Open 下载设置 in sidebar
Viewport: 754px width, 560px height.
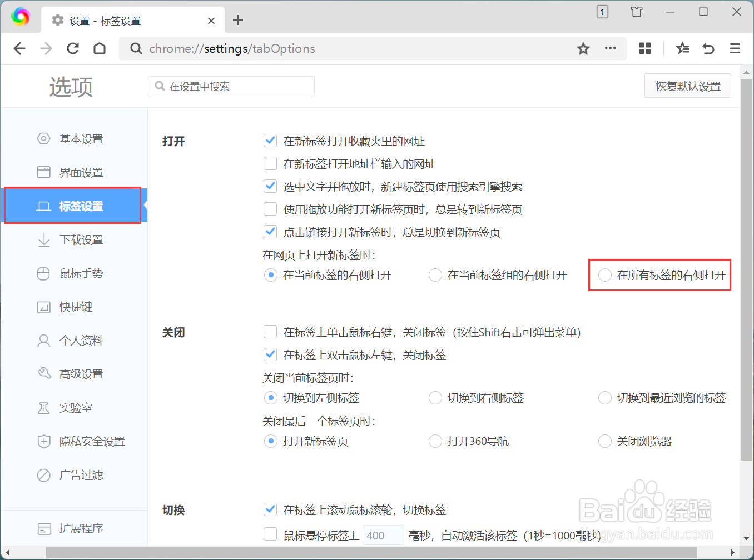coord(74,239)
